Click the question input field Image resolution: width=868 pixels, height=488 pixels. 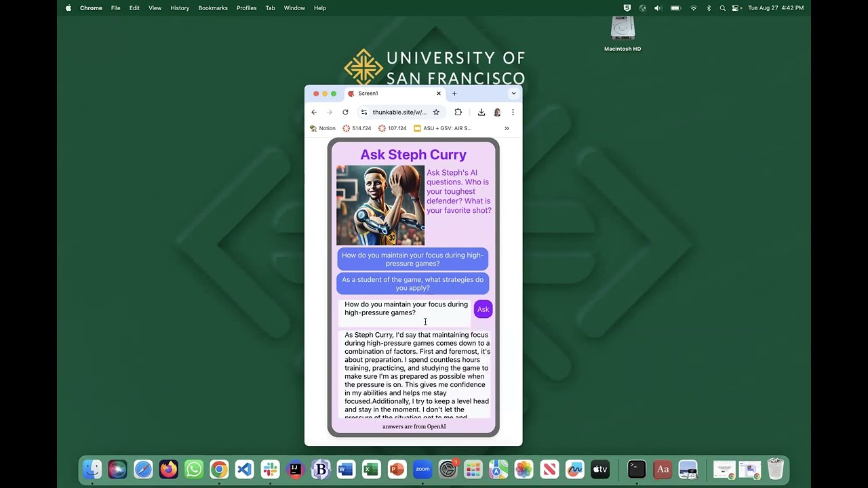tap(405, 313)
